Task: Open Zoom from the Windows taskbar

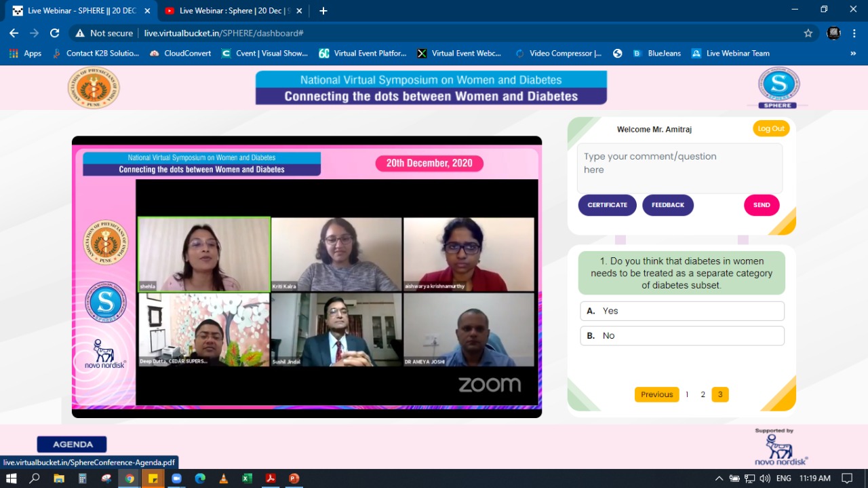Action: point(176,478)
